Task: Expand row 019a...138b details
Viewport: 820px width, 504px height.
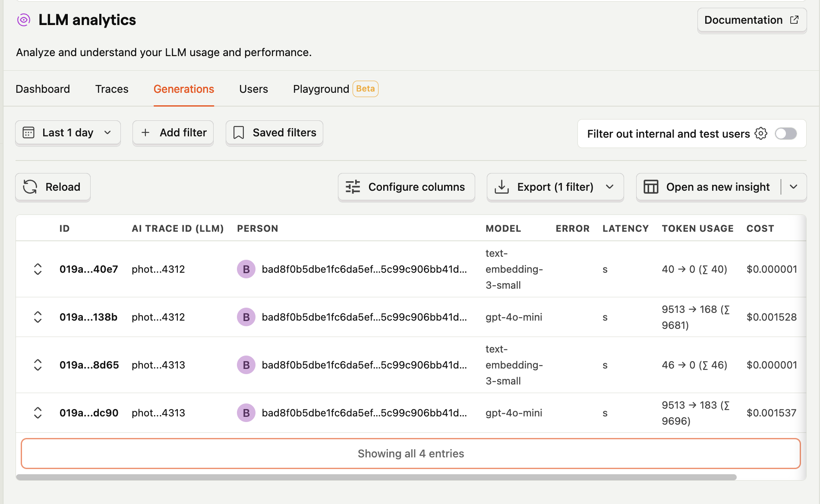Action: [x=38, y=317]
